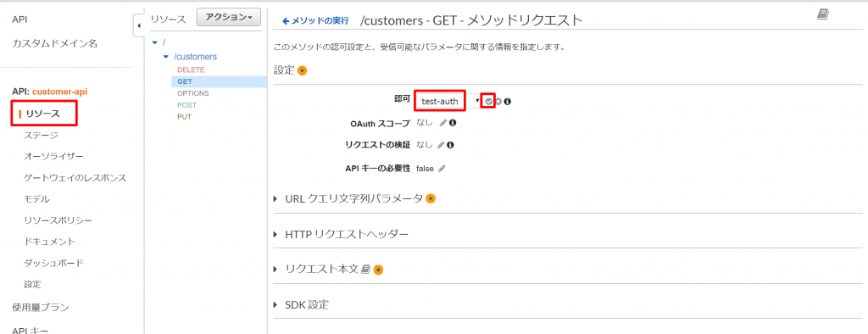Screen dimensions: 868x334
Task: Select the OPTIONS method
Action: point(193,93)
